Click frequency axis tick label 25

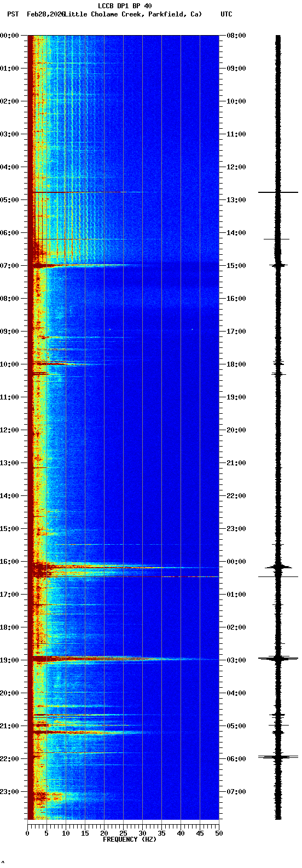tap(123, 833)
